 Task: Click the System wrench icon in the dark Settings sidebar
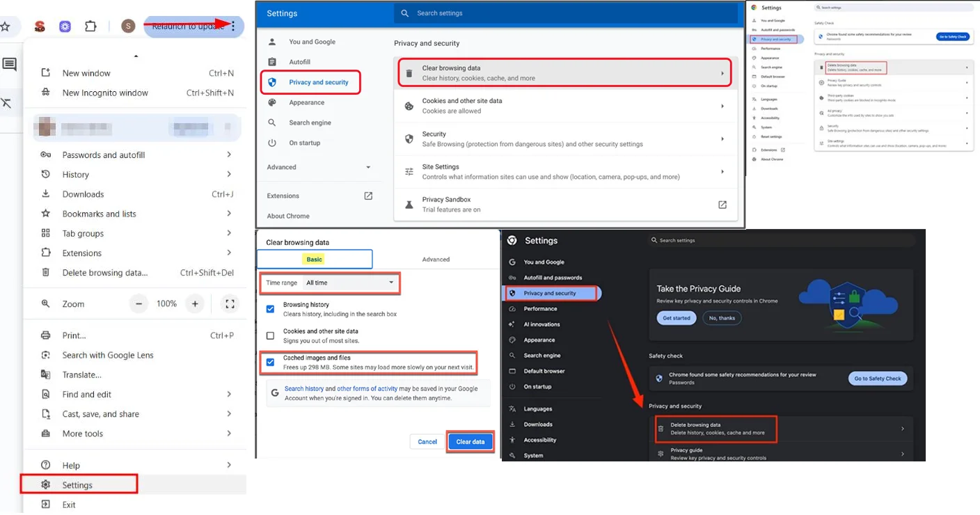click(512, 455)
